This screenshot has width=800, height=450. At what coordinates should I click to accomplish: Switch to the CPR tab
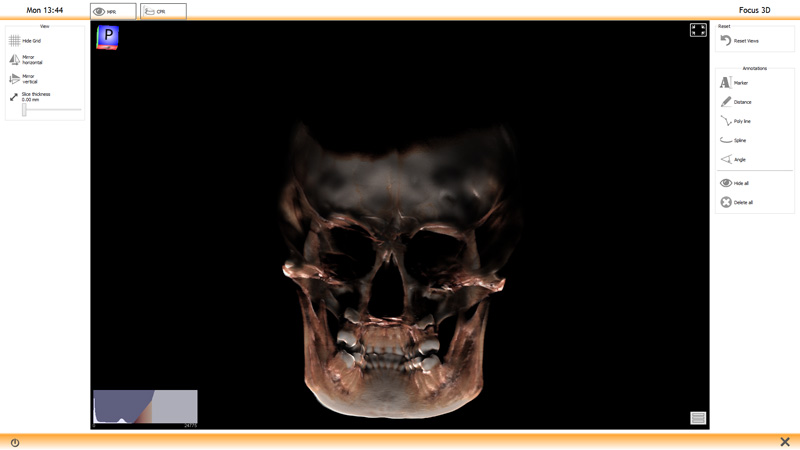(163, 11)
